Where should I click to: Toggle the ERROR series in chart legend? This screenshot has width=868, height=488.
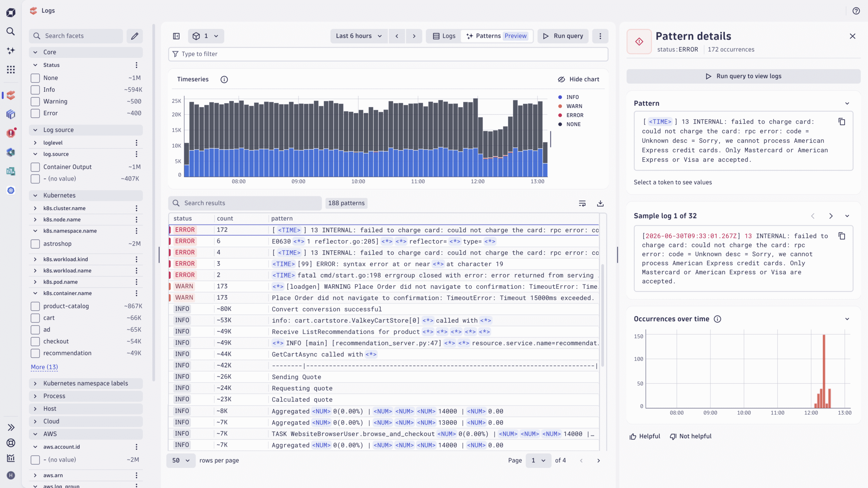tap(571, 116)
